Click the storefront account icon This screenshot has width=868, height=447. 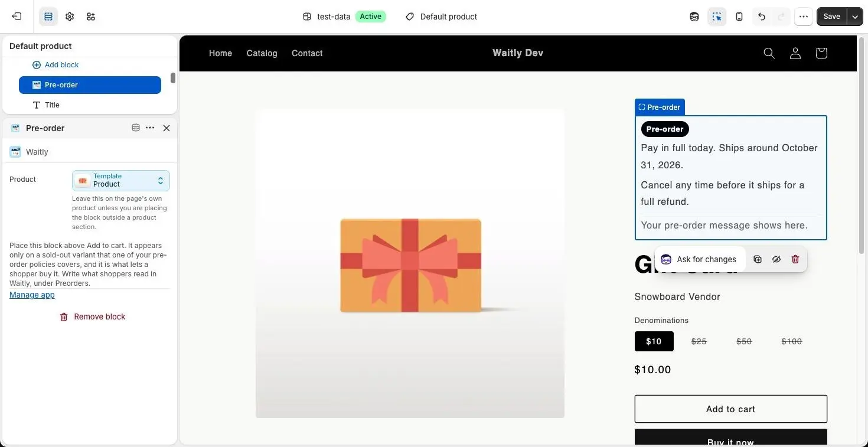[795, 53]
